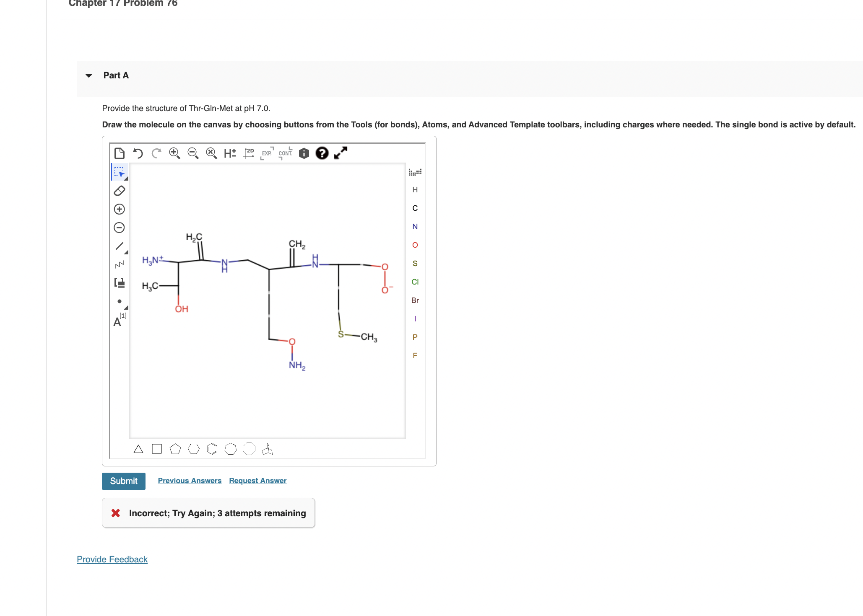This screenshot has width=863, height=616.
Task: Select sulfur from the atom palette
Action: pyautogui.click(x=415, y=263)
